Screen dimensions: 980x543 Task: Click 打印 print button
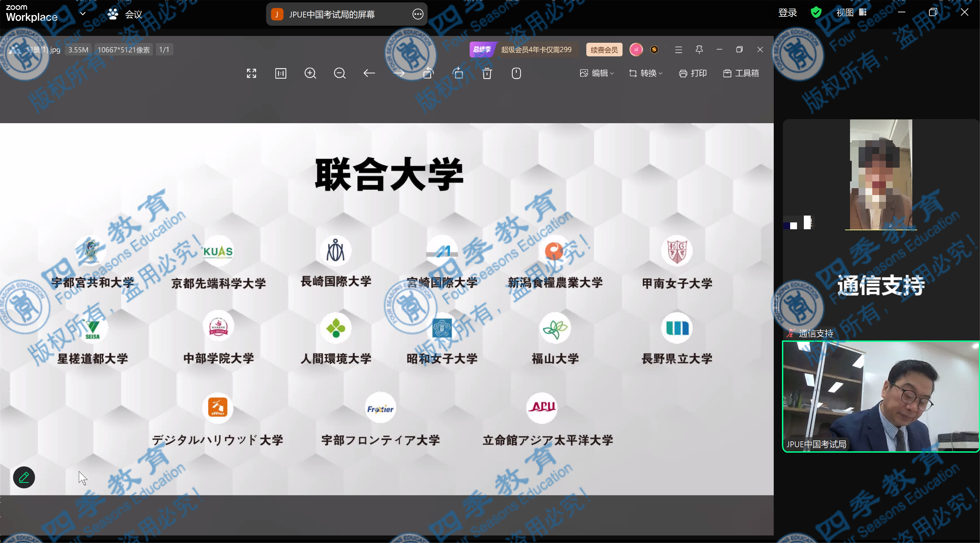tap(693, 73)
